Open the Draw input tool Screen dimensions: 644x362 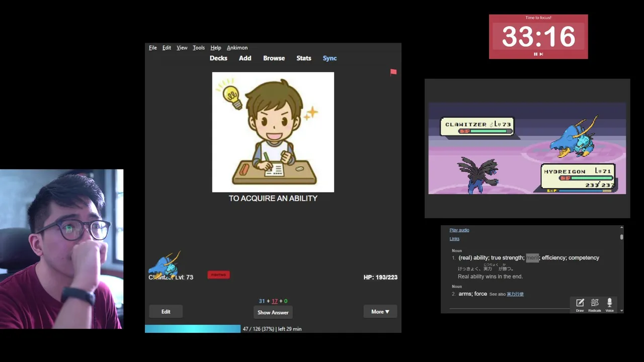[x=580, y=305]
